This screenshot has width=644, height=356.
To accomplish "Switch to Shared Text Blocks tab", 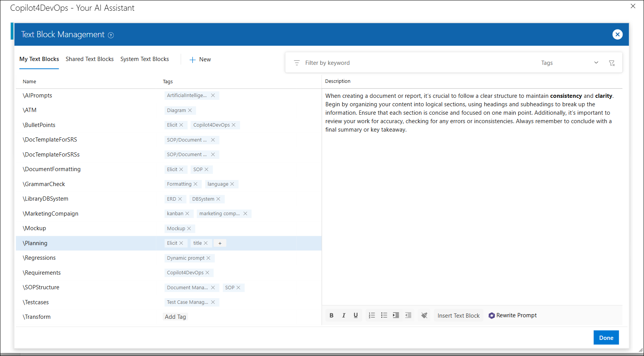I will 90,59.
